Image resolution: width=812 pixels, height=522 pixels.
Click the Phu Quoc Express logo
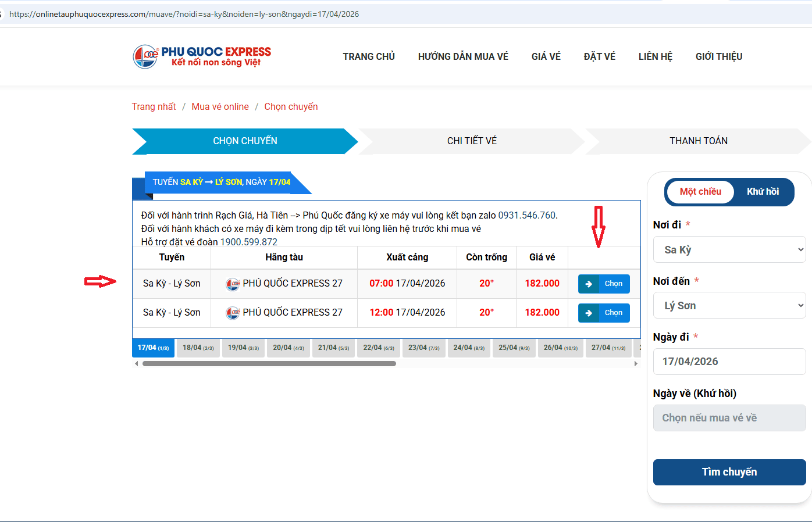202,56
